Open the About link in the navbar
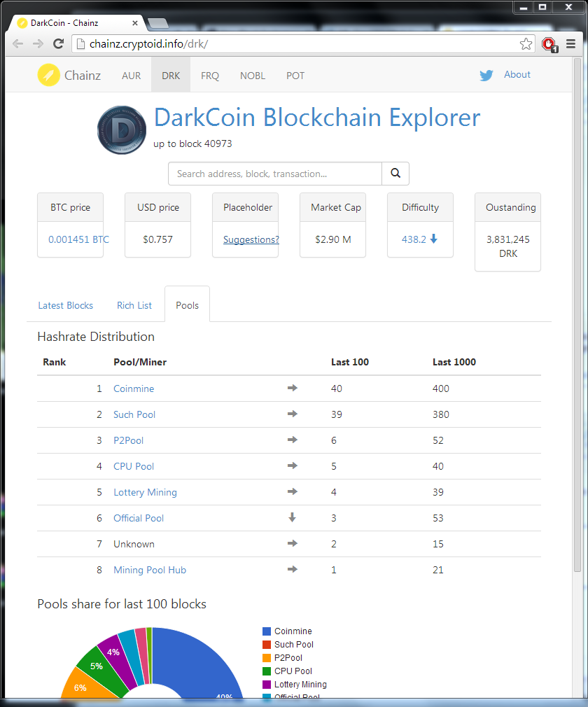The width and height of the screenshot is (588, 707). click(x=517, y=74)
